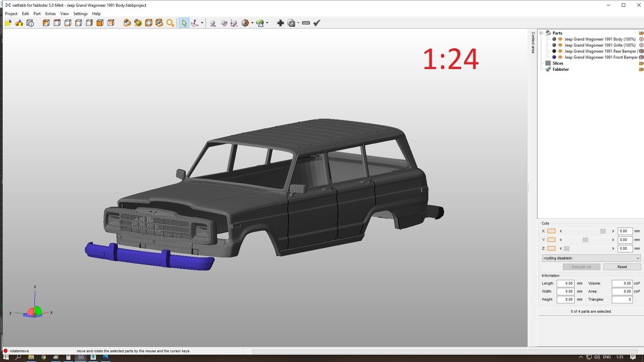
Task: Click zoom to platform box icon
Action: click(148, 23)
